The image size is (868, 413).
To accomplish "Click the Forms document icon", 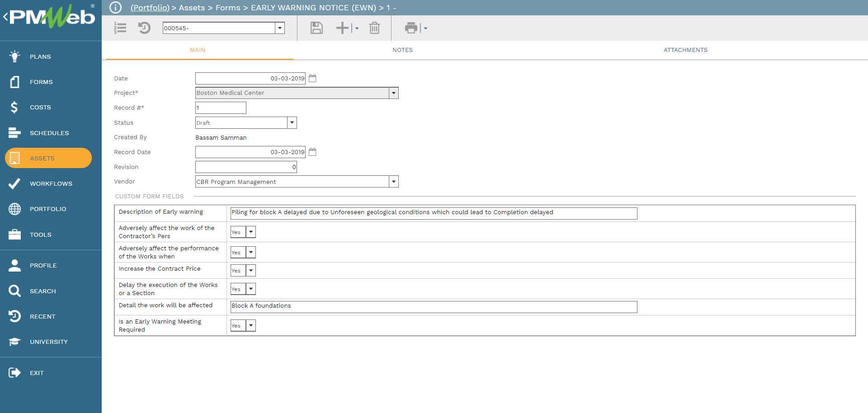I will pos(14,82).
